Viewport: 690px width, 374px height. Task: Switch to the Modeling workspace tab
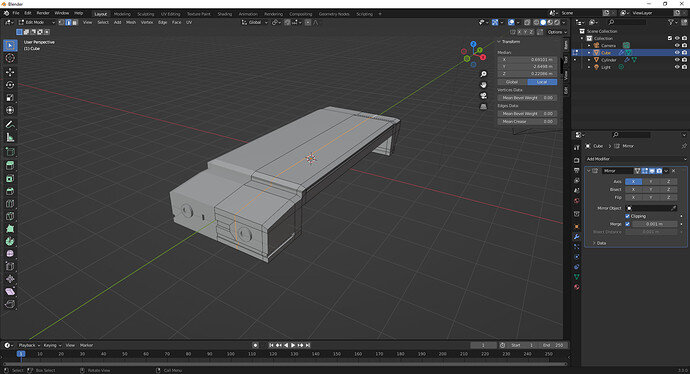coord(122,14)
